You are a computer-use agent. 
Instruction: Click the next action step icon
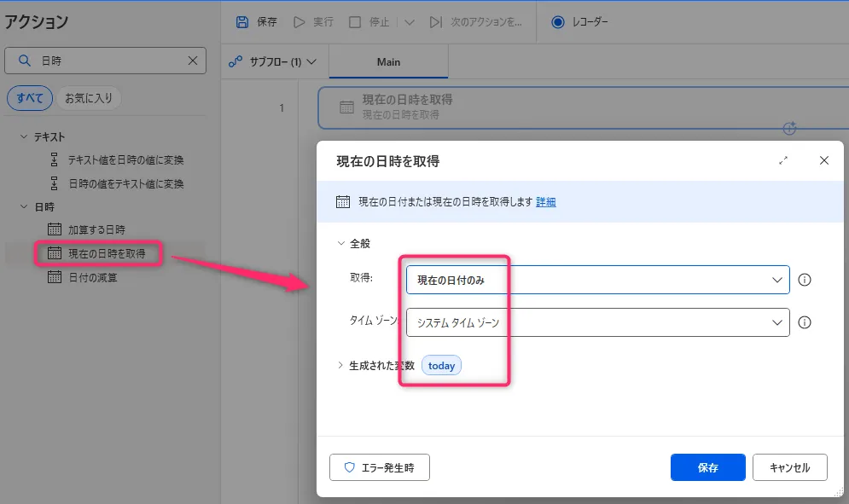click(436, 22)
